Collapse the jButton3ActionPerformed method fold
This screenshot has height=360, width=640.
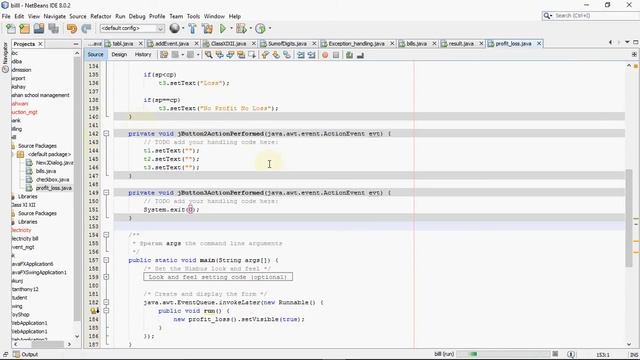tap(106, 192)
